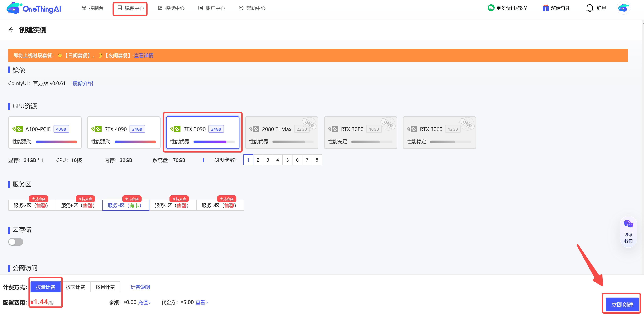Viewport: 644px width, 314px height.
Task: Click the grey NVIDIA icon on RTX 3060
Action: click(412, 129)
